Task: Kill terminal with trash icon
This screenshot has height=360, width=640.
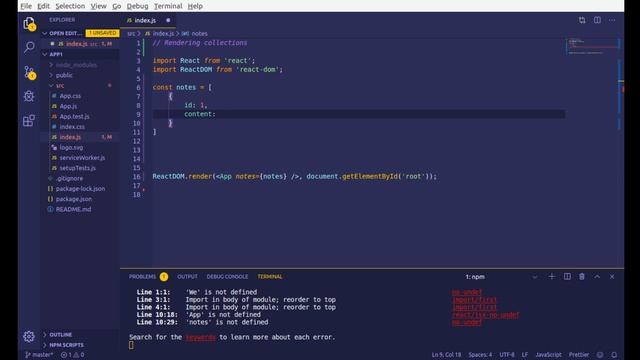Action: tap(582, 276)
